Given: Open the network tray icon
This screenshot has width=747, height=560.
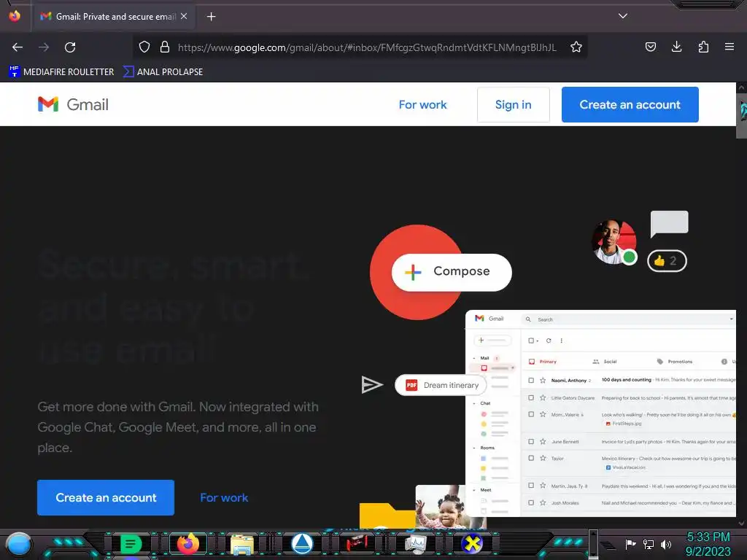Looking at the screenshot, I should click(x=648, y=544).
